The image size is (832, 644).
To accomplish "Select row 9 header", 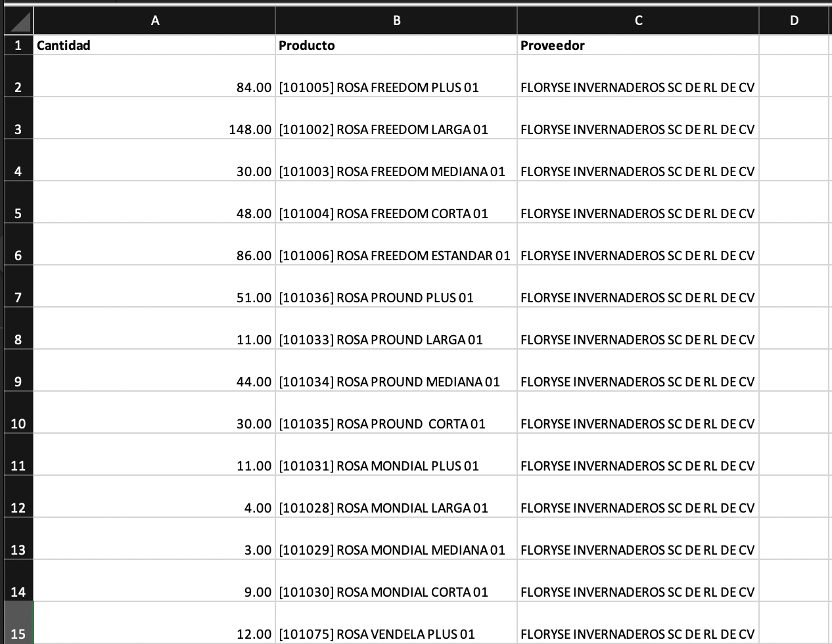I will pyautogui.click(x=18, y=371).
